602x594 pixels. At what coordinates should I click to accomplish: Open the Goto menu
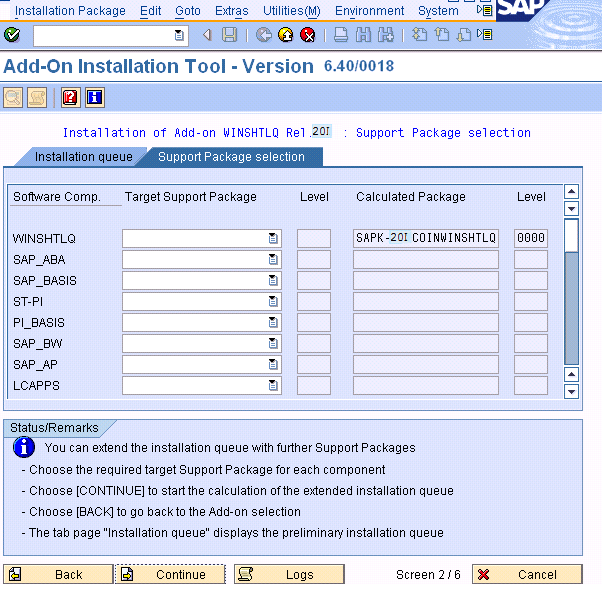coord(188,11)
